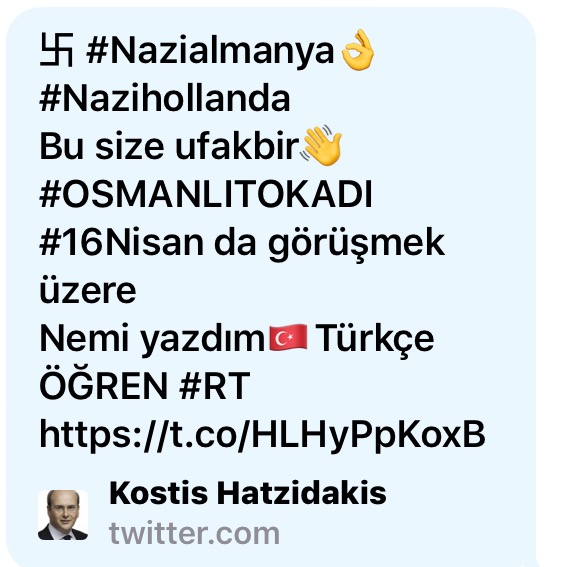Screen dimensions: 568x567
Task: Click the word "görüşmek" in the message
Action: point(356,244)
